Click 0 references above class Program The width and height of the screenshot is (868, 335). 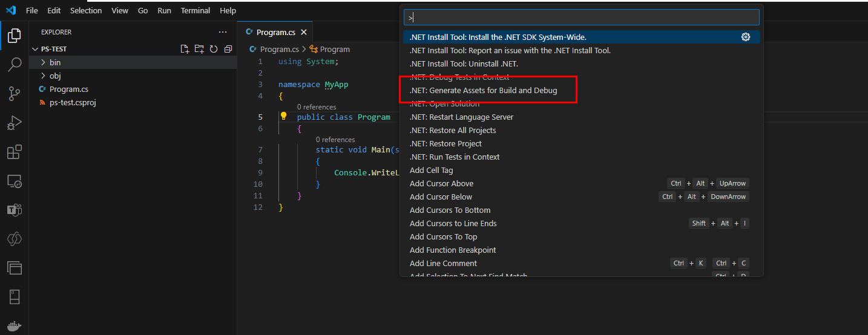point(317,107)
